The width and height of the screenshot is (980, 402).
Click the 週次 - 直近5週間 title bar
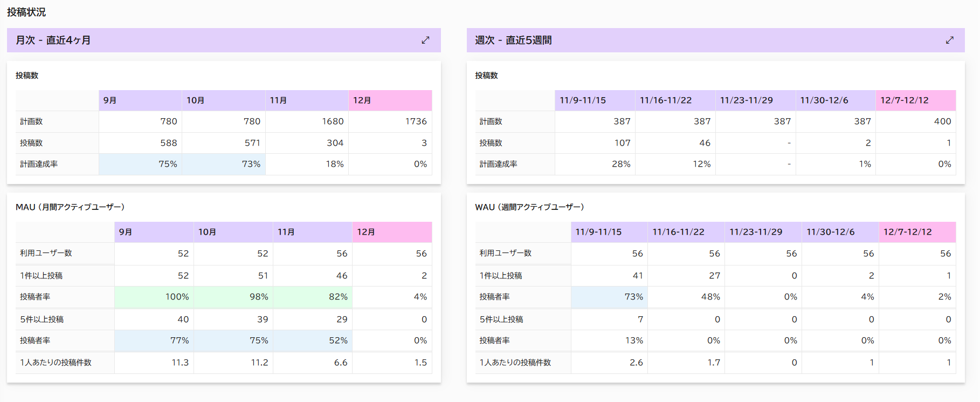click(716, 40)
